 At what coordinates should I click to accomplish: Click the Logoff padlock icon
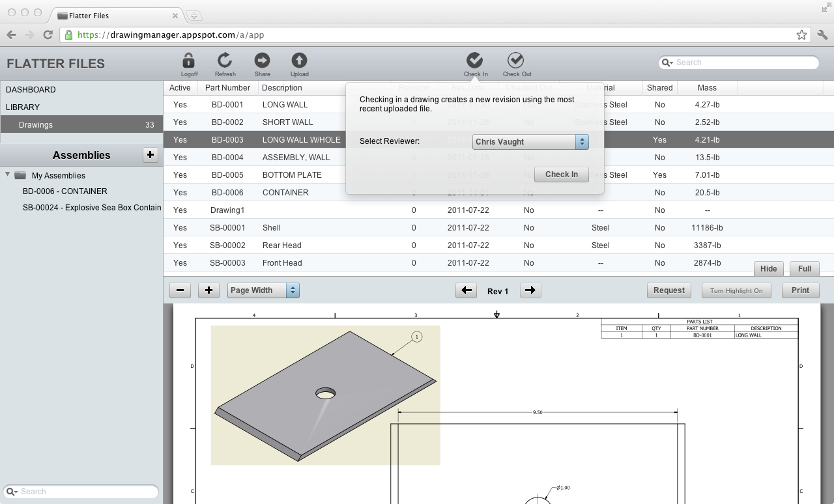tap(189, 61)
